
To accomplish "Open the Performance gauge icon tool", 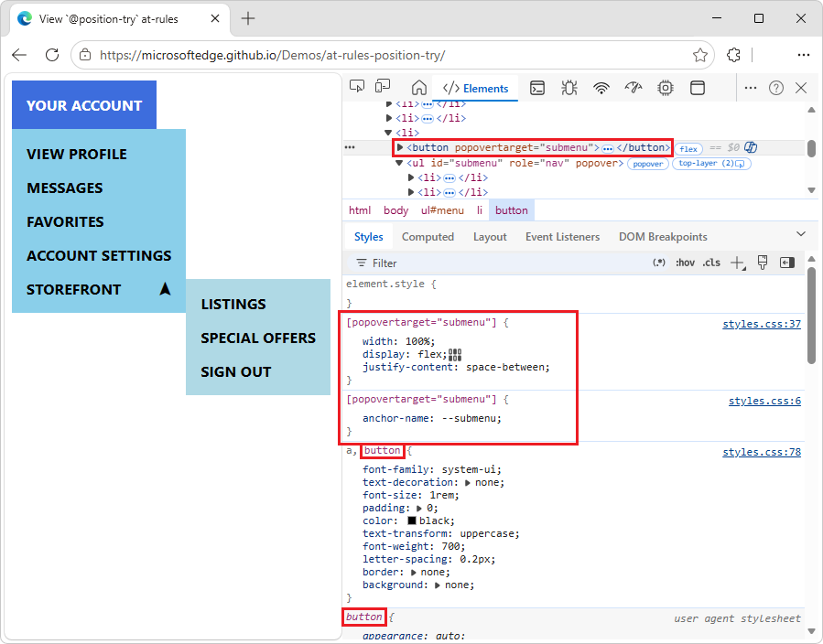I will click(633, 88).
